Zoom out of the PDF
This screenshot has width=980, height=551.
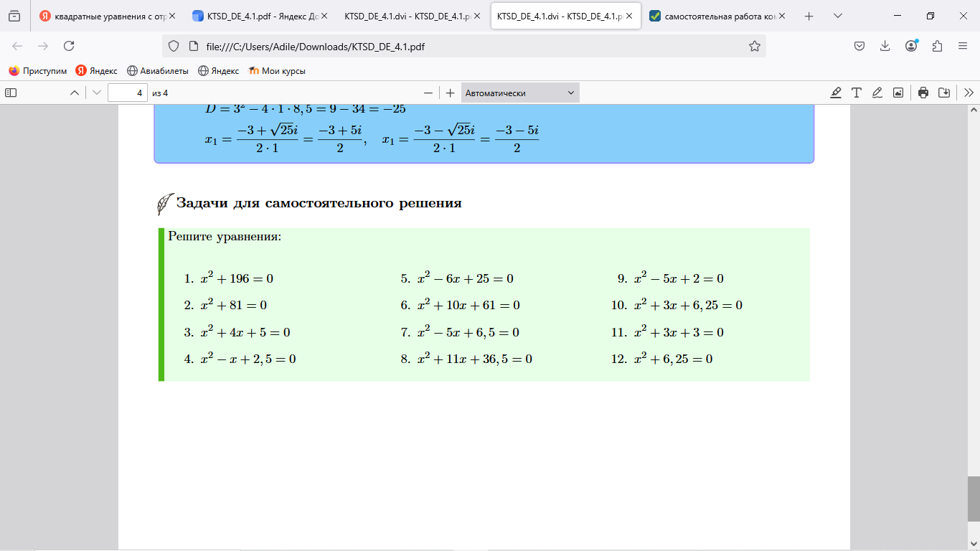point(428,93)
